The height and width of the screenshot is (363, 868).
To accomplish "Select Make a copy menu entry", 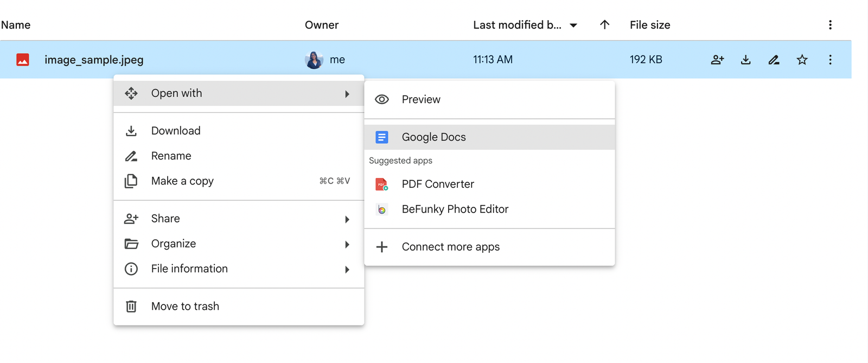I will (182, 181).
